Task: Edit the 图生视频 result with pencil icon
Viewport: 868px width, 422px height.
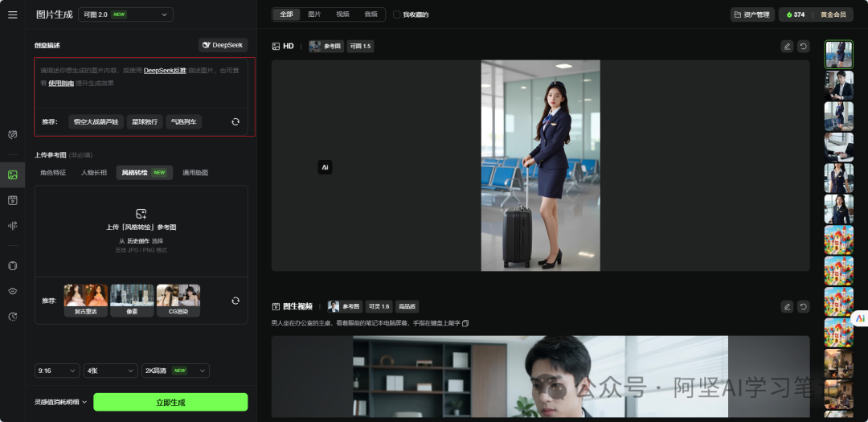Action: point(787,306)
